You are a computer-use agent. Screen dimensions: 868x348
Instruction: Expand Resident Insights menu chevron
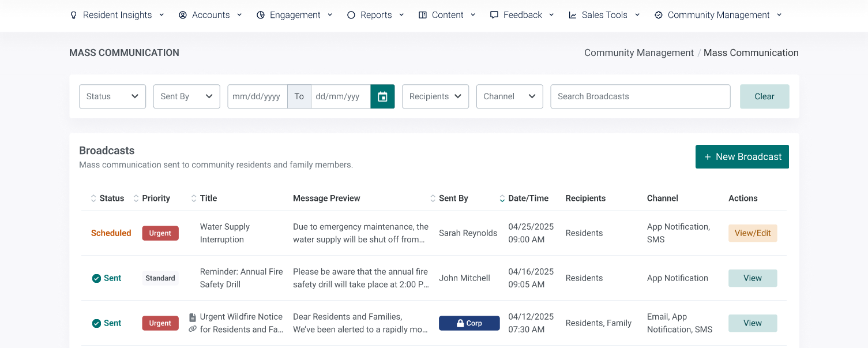pyautogui.click(x=161, y=15)
